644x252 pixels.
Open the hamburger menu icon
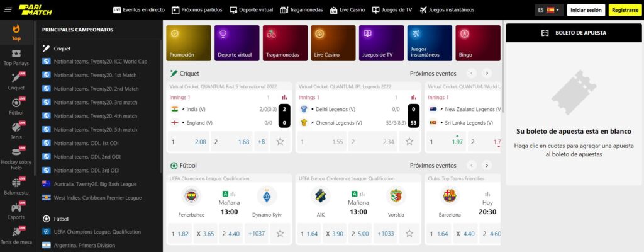(x=8, y=10)
